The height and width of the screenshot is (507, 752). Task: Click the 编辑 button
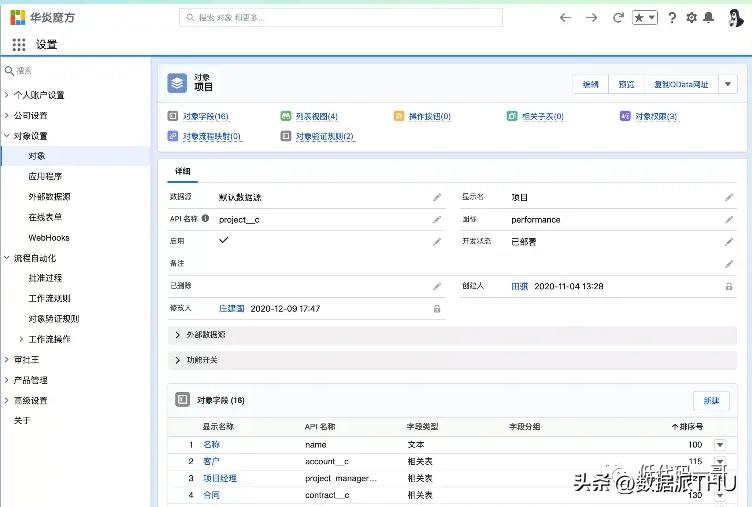591,84
